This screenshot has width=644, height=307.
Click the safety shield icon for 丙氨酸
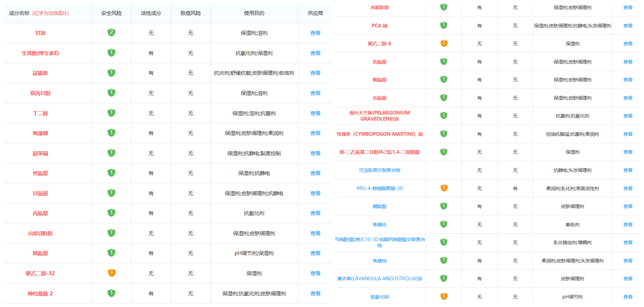coord(111,213)
